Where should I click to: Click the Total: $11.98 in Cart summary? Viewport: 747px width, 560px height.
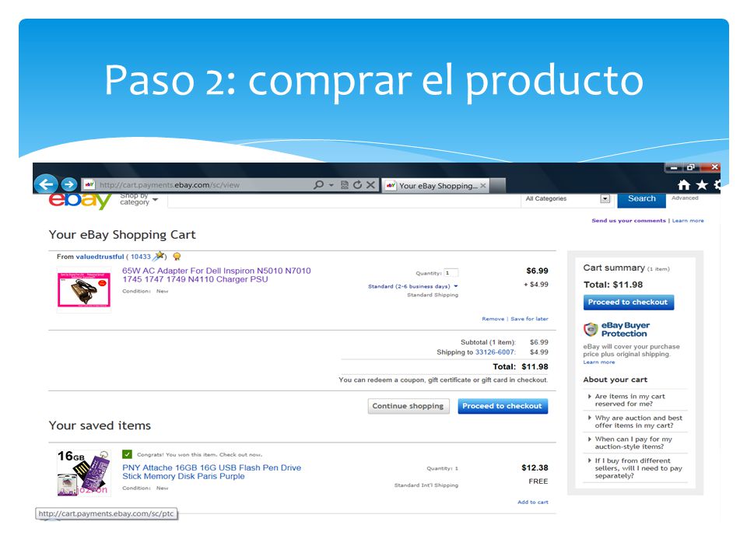coord(613,285)
